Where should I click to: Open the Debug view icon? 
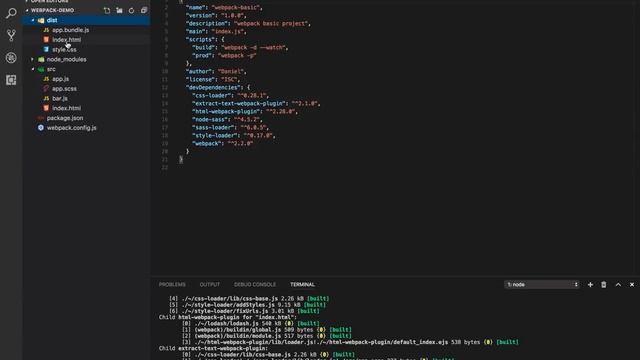[11, 58]
